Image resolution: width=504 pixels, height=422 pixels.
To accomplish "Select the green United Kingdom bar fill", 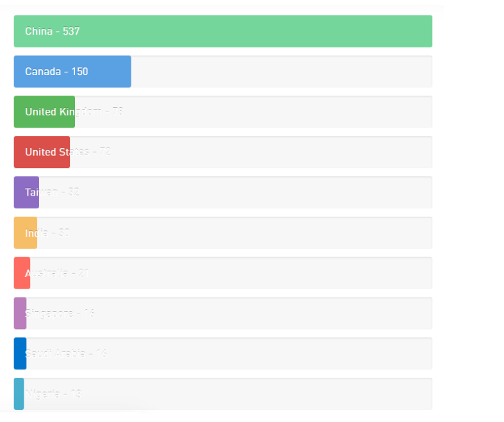I will (44, 112).
